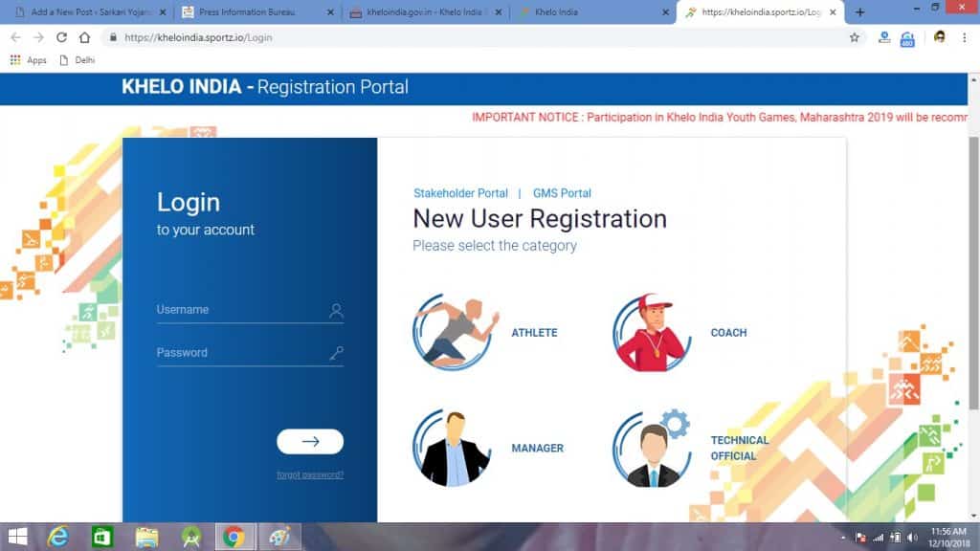The width and height of the screenshot is (980, 551).
Task: Open the Stakeholder Portal link
Action: point(460,193)
